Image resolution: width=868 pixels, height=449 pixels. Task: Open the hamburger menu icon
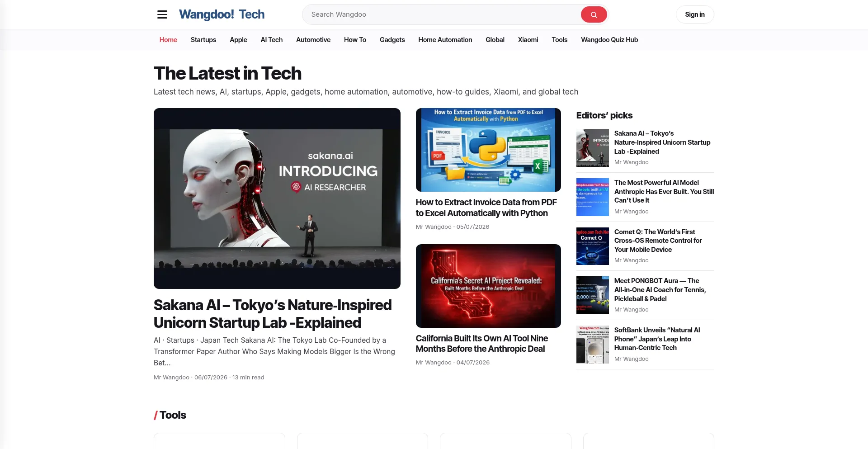click(162, 14)
